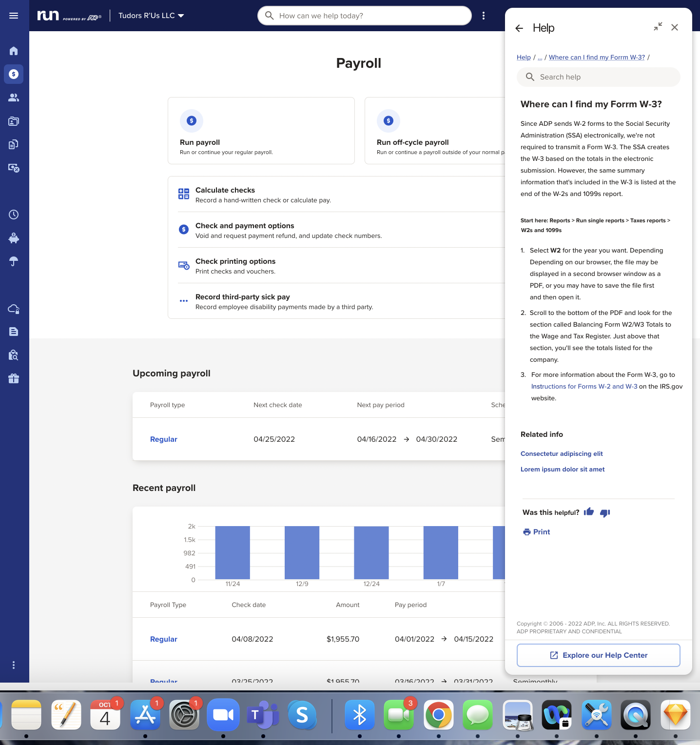700x745 pixels.
Task: Open Check and payment options
Action: click(341, 230)
